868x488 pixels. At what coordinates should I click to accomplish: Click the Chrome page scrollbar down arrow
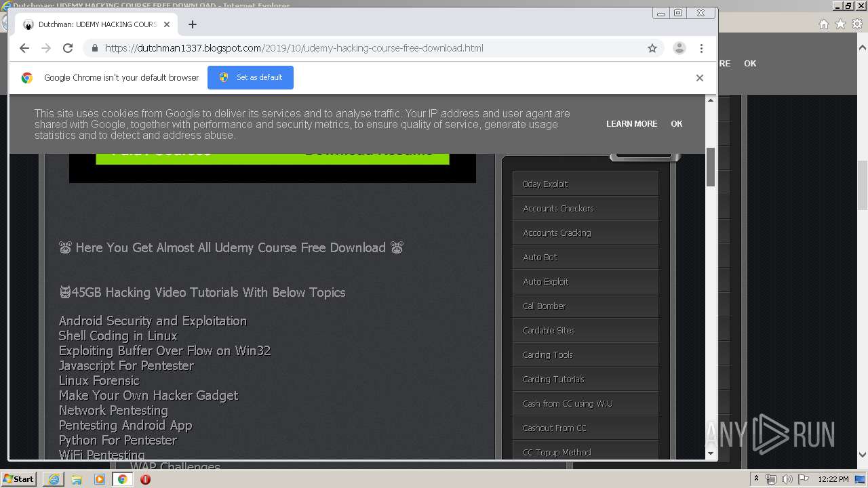point(711,453)
